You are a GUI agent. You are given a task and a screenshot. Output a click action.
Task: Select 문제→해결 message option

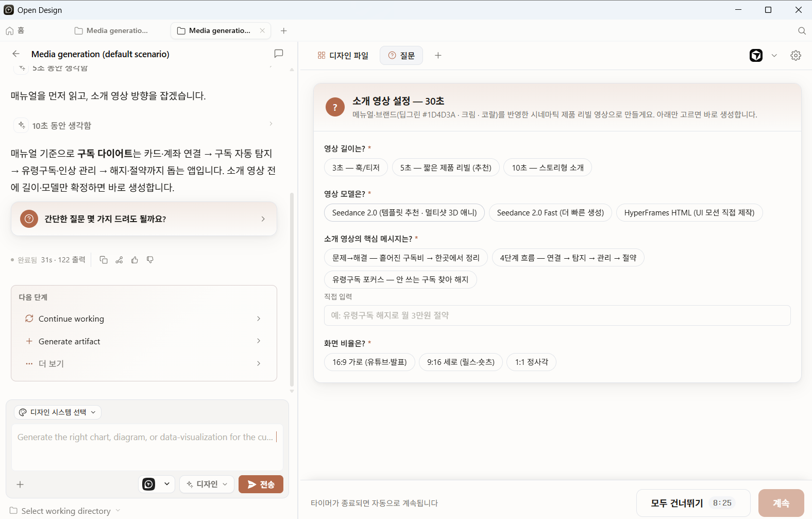(x=406, y=258)
